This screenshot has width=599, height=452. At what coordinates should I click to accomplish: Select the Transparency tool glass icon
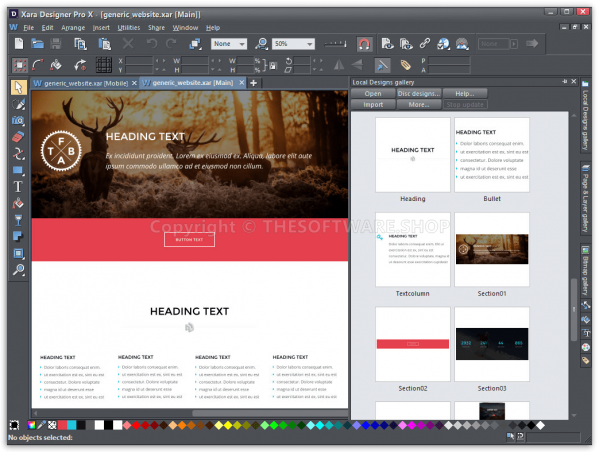click(x=18, y=220)
